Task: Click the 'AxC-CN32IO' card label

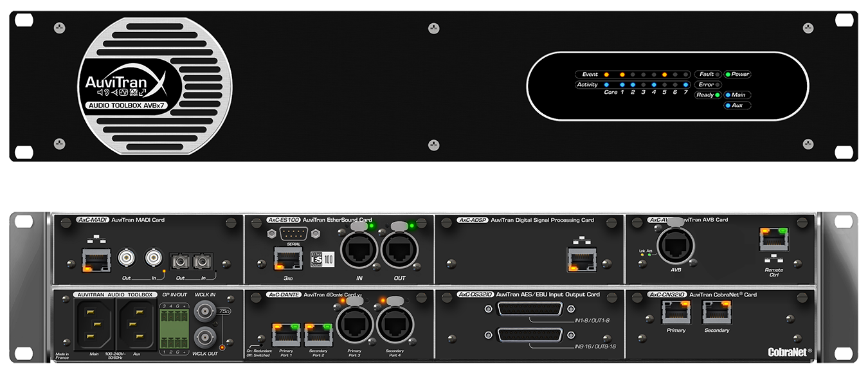Action: point(666,295)
